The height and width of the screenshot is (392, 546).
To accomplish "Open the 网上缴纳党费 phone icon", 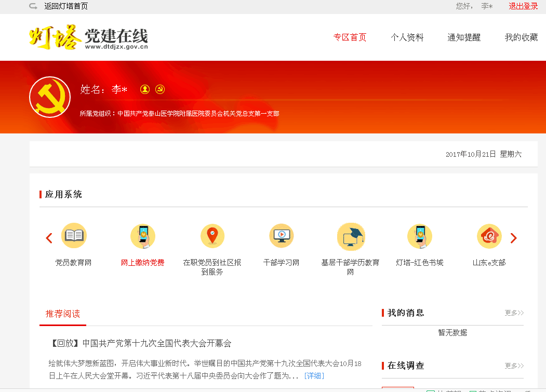I will coord(143,236).
